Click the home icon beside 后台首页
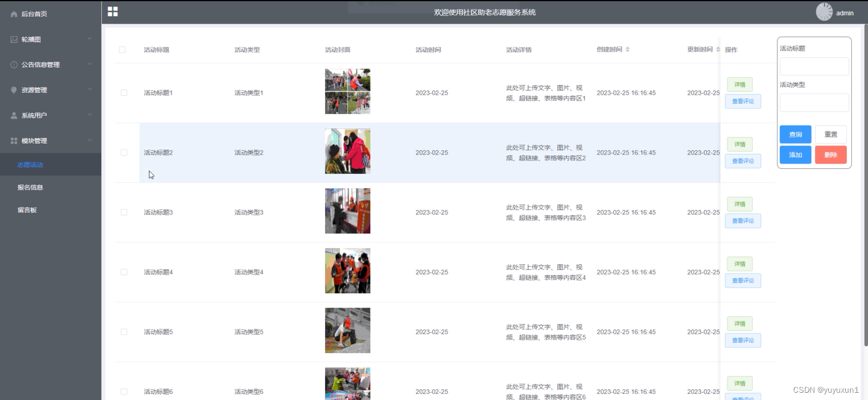This screenshot has height=400, width=868. tap(14, 14)
